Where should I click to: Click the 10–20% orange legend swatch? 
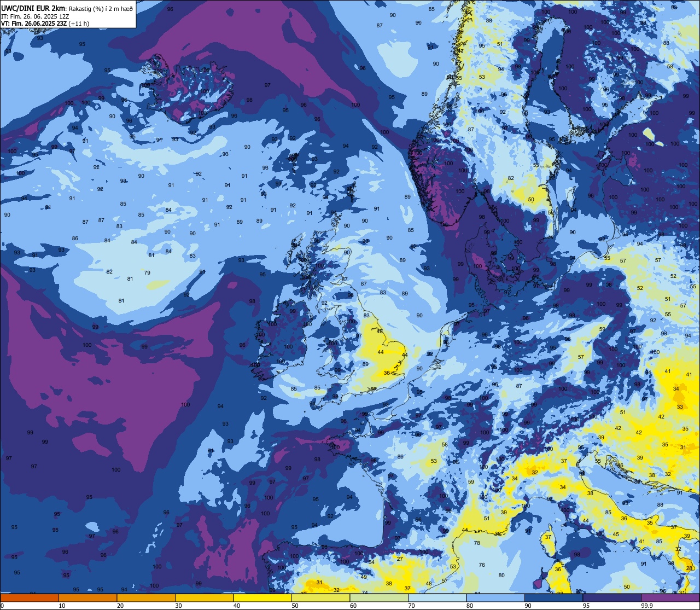tap(87, 597)
